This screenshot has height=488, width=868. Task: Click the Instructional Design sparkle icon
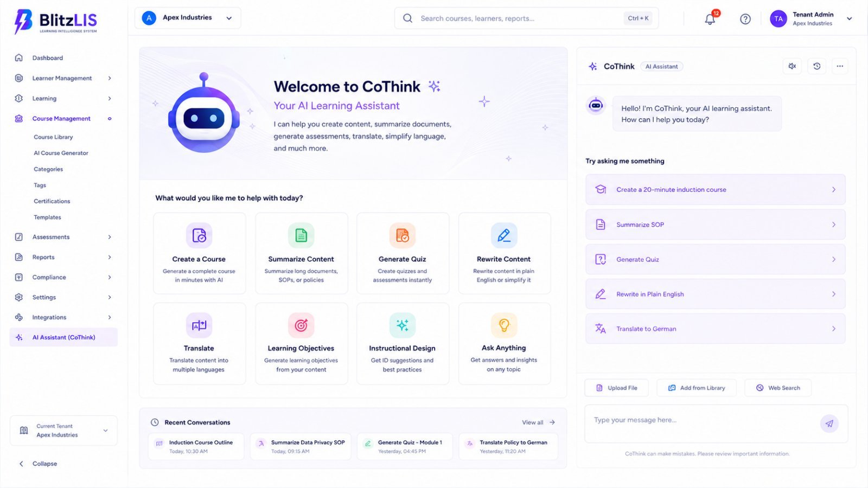click(403, 325)
